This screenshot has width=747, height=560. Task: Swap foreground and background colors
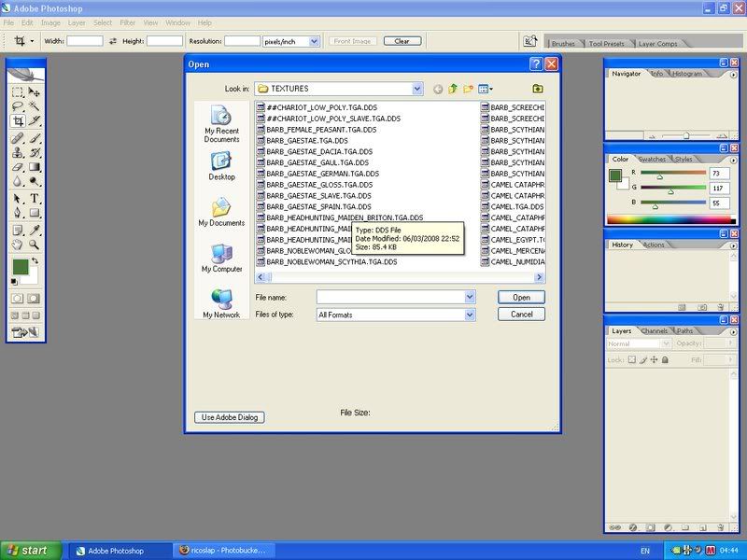pyautogui.click(x=35, y=260)
